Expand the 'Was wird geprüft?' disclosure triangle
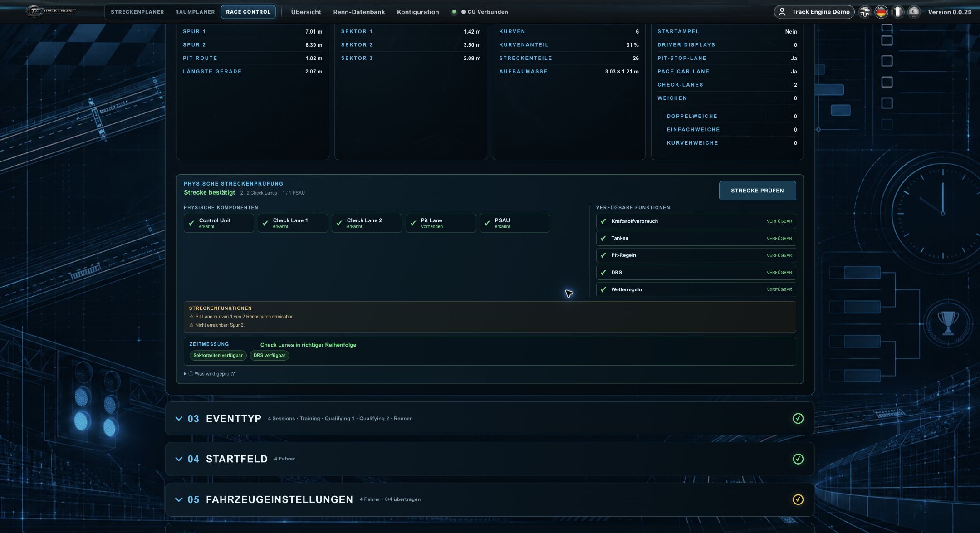Image resolution: width=980 pixels, height=533 pixels. point(185,374)
